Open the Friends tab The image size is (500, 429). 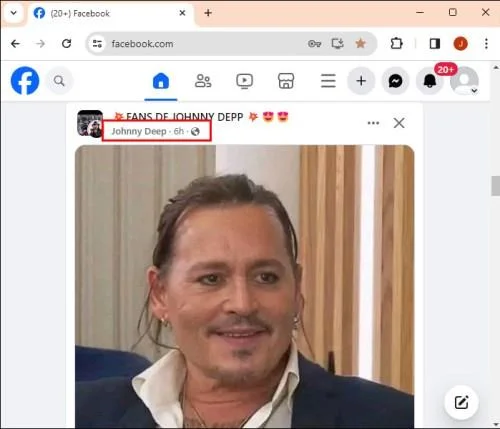pyautogui.click(x=203, y=81)
